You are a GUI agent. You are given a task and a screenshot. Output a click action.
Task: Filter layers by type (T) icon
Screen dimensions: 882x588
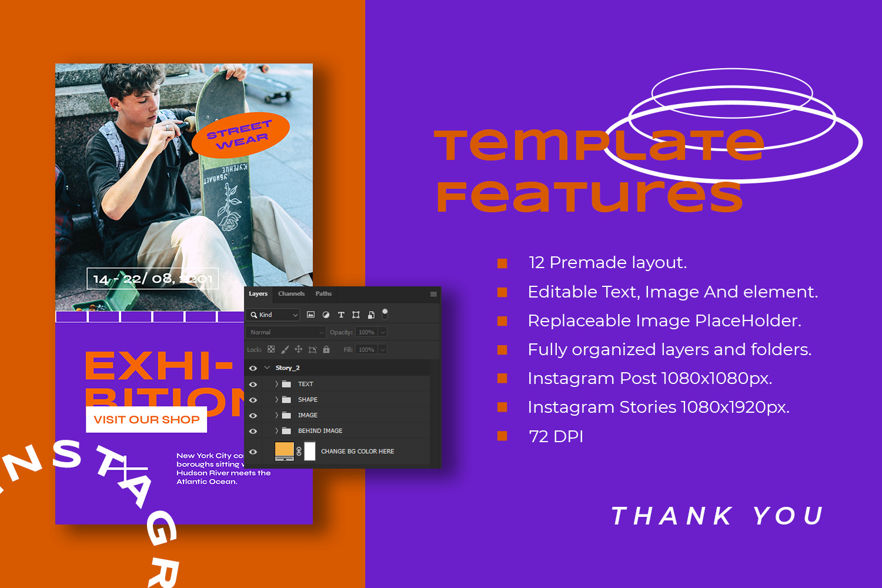[x=341, y=315]
